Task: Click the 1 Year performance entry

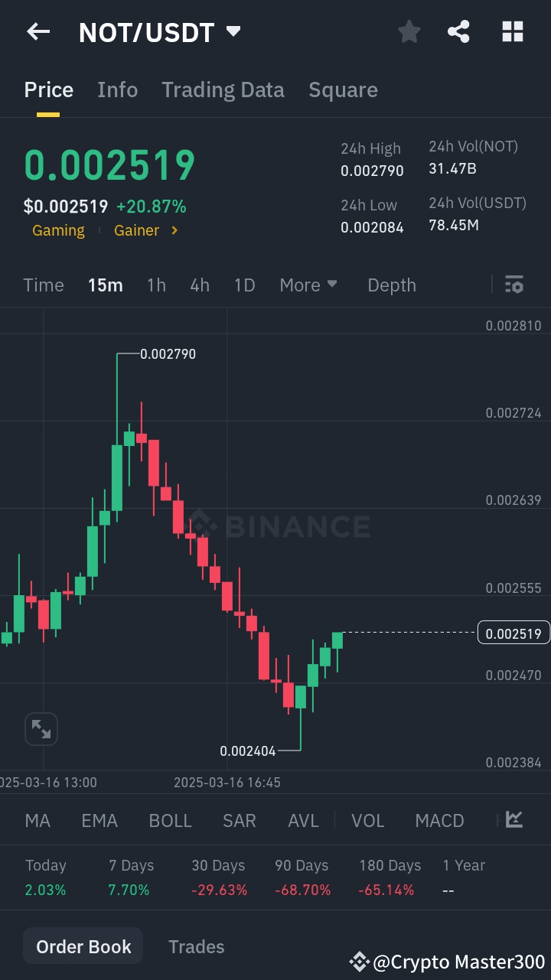Action: click(x=464, y=877)
